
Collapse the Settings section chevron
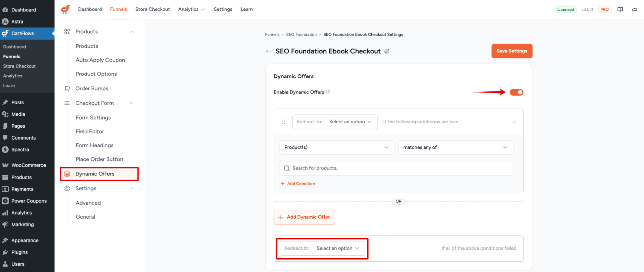click(132, 189)
